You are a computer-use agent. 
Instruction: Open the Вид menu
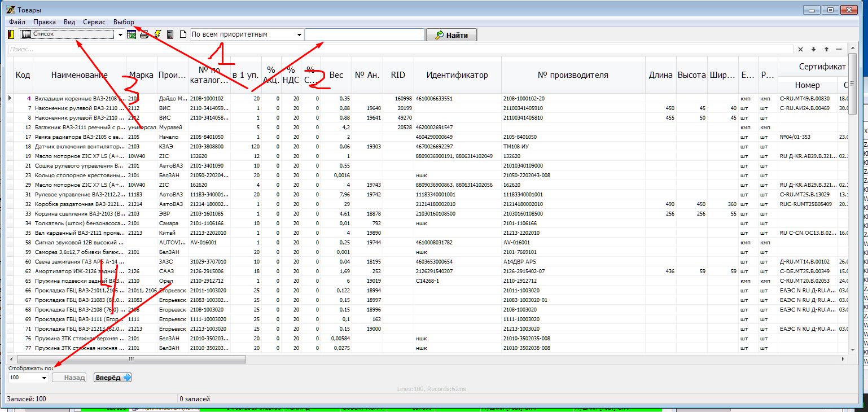pos(69,22)
